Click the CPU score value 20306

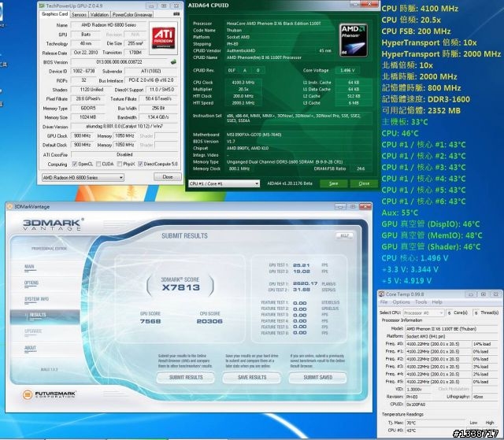click(209, 321)
